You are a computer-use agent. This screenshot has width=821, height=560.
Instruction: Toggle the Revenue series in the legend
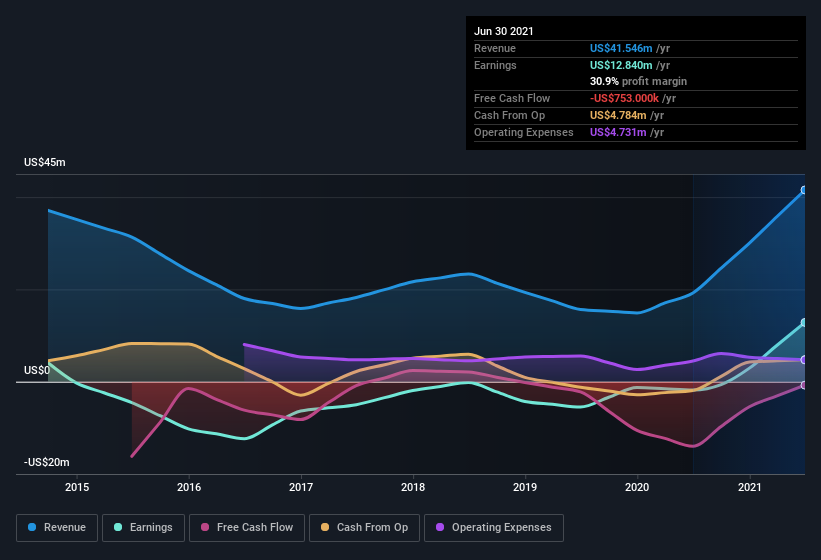tap(56, 527)
